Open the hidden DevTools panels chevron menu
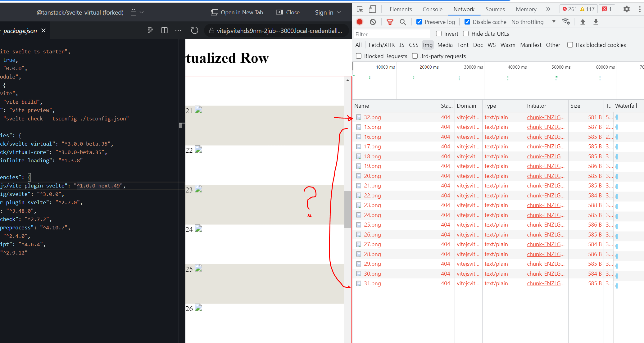 (548, 9)
